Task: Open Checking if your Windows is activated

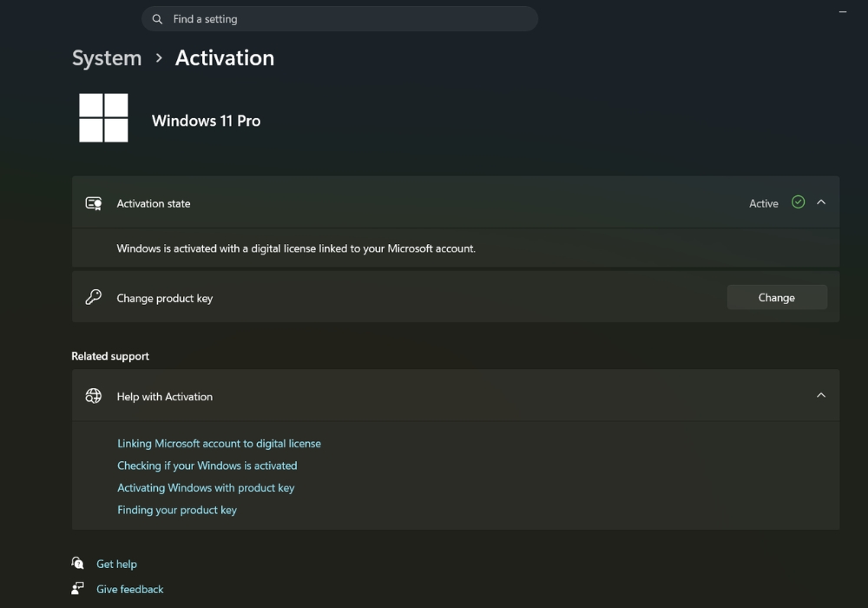Action: click(x=207, y=466)
